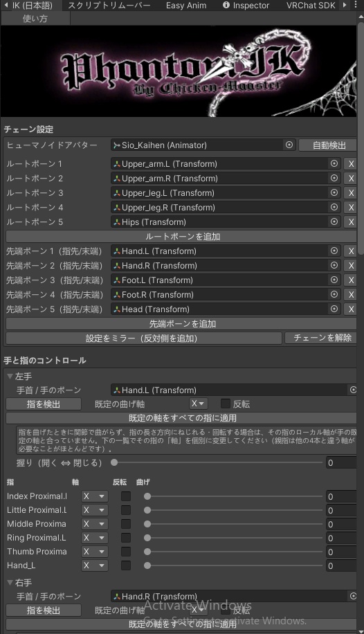
Task: Click left hand 指を検出 detect fingers button
Action: [44, 404]
